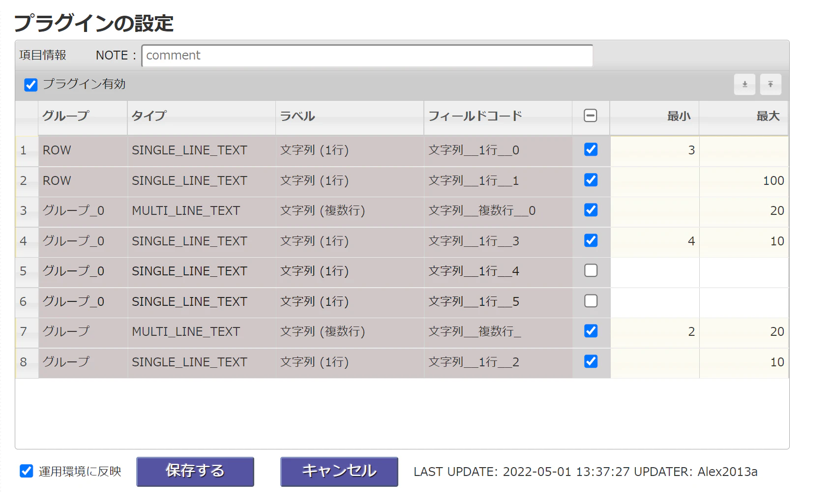833x504 pixels.
Task: Edit the 最大 cell with value 100
Action: [x=744, y=181]
